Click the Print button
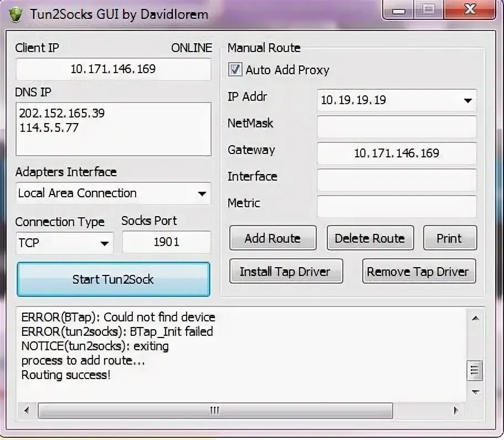The image size is (504, 440). [450, 238]
